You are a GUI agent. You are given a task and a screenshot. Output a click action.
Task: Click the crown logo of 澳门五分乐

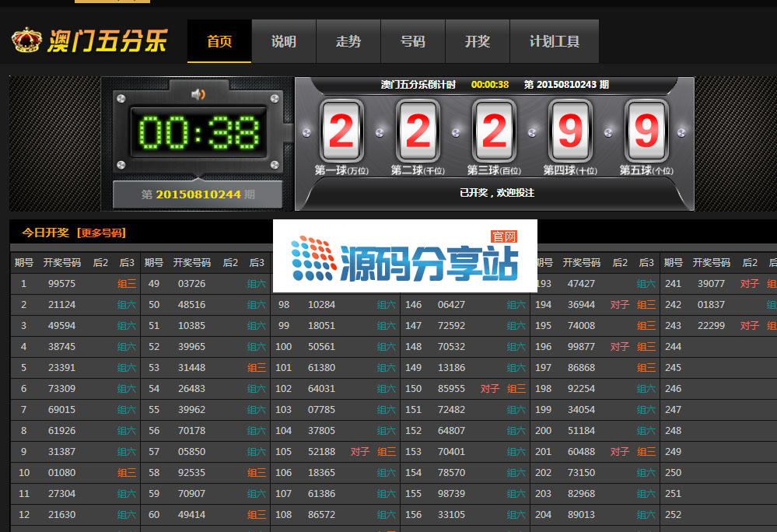pyautogui.click(x=27, y=40)
